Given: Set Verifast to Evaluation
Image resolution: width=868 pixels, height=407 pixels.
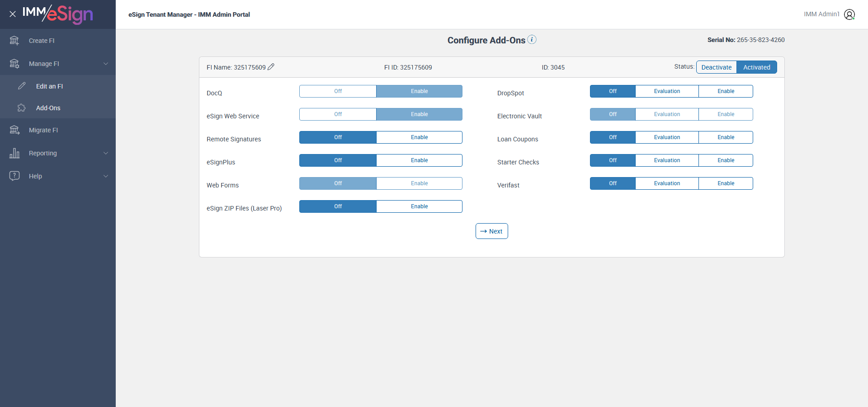Looking at the screenshot, I should pos(667,183).
